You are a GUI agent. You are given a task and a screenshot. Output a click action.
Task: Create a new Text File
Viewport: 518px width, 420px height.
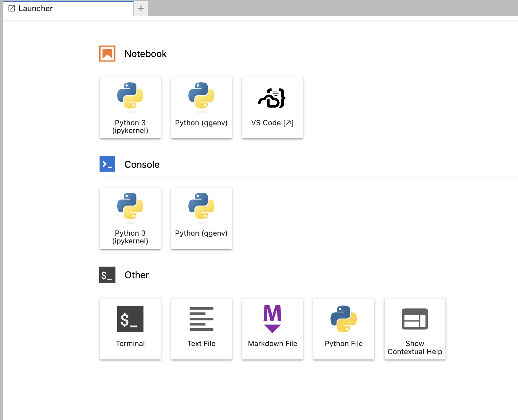[x=201, y=329]
